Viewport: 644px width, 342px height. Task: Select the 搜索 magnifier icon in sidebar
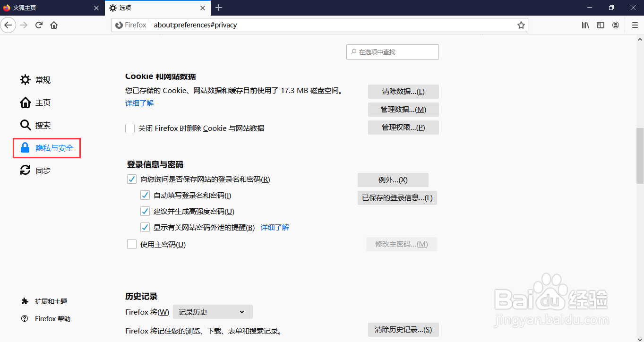tap(25, 125)
